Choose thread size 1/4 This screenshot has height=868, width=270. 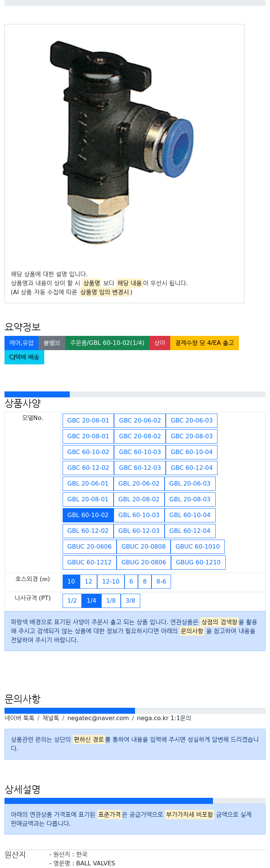(91, 601)
